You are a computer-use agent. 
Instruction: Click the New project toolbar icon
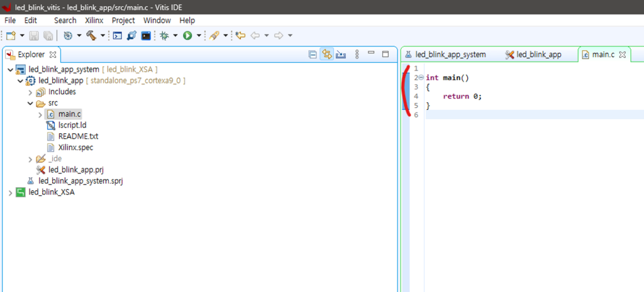click(11, 36)
